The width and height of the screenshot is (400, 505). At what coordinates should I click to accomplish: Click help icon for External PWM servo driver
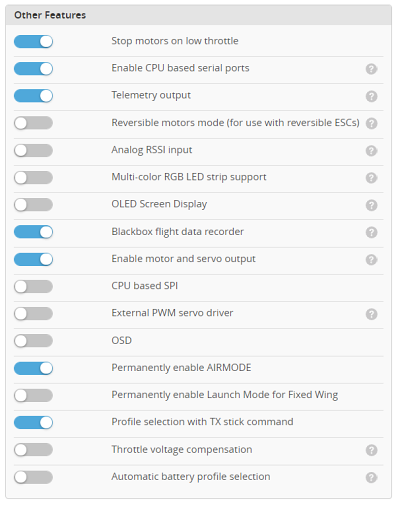371,314
